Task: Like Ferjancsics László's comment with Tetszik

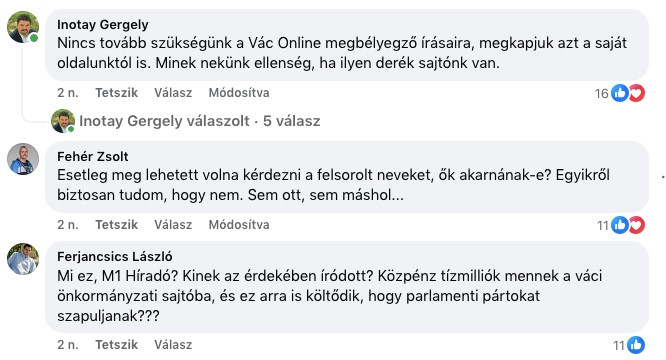Action: point(116,345)
